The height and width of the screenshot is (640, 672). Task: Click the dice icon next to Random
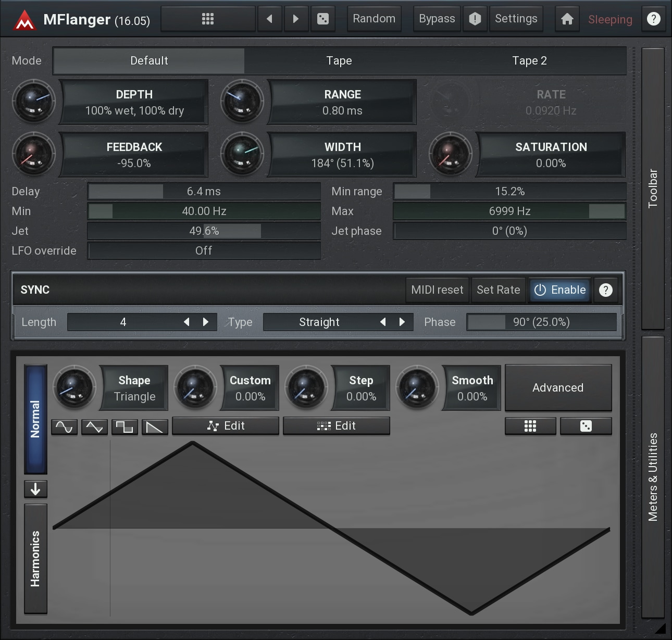(323, 19)
